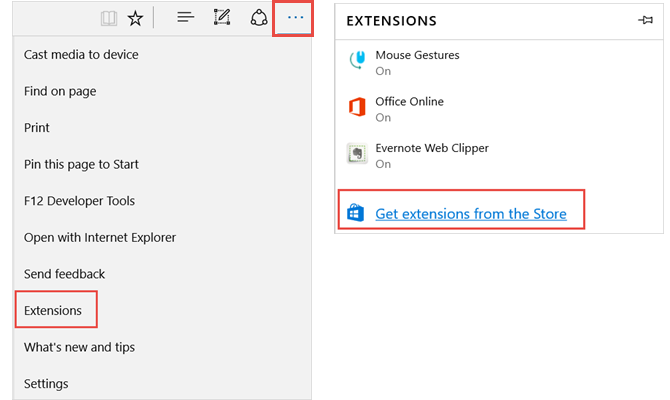Viewport: 670px width, 400px height.
Task: Click the Store shopping bag icon
Action: (x=356, y=213)
